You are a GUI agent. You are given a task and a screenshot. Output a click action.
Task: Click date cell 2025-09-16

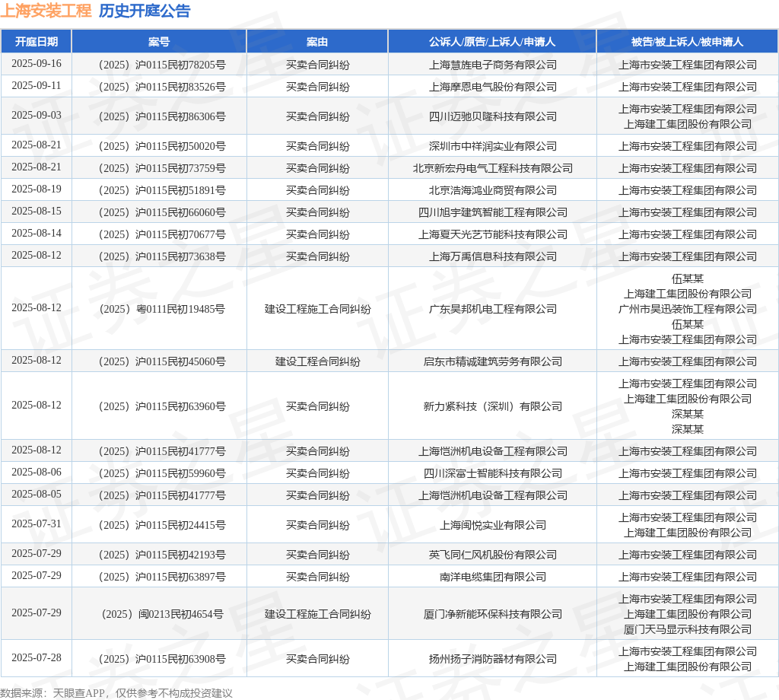(37, 64)
